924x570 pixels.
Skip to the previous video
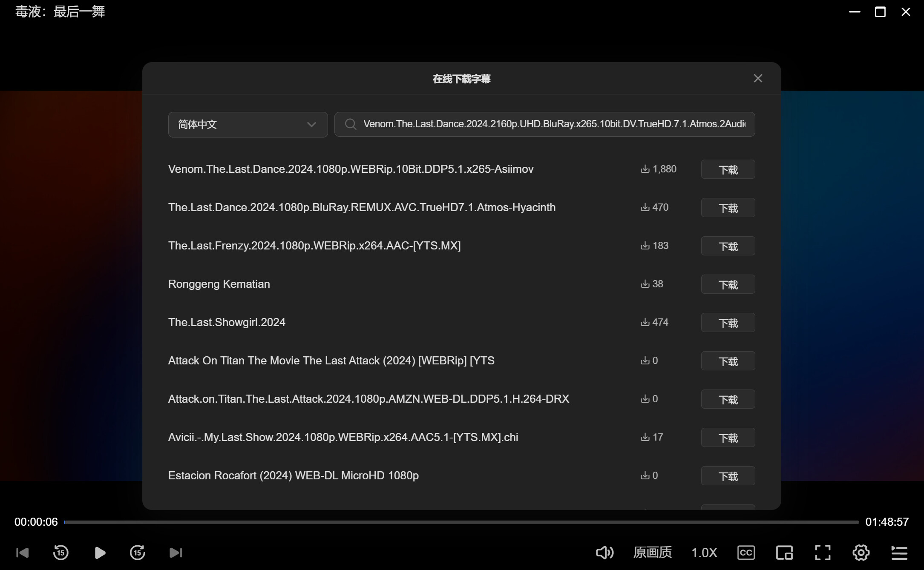coord(22,553)
